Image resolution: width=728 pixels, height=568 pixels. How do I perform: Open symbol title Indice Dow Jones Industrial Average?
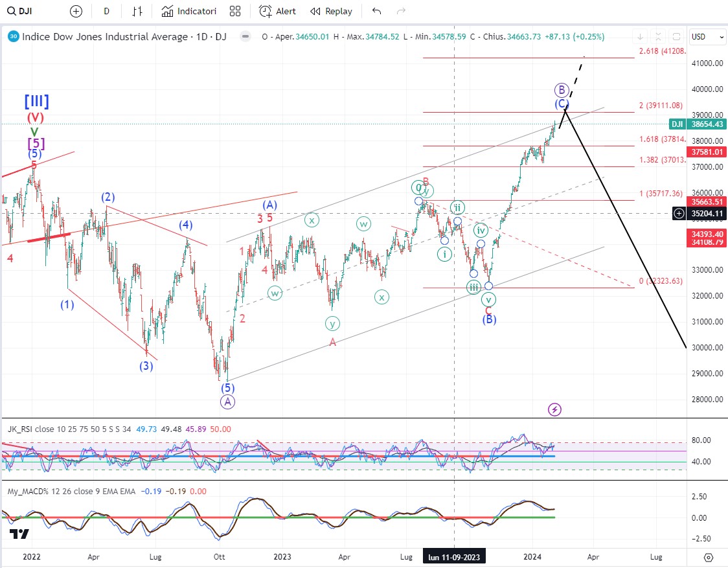124,37
